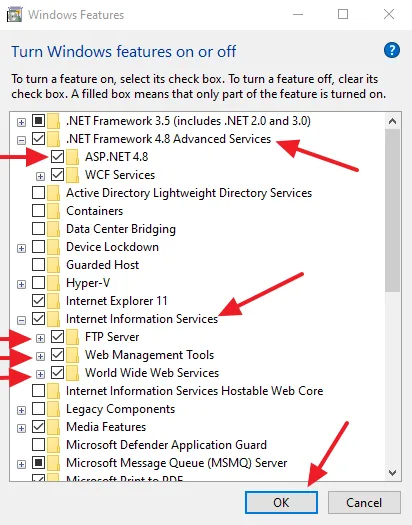Expand the World Wide Web Services node
Viewport: 412px width, 525px height.
40,374
